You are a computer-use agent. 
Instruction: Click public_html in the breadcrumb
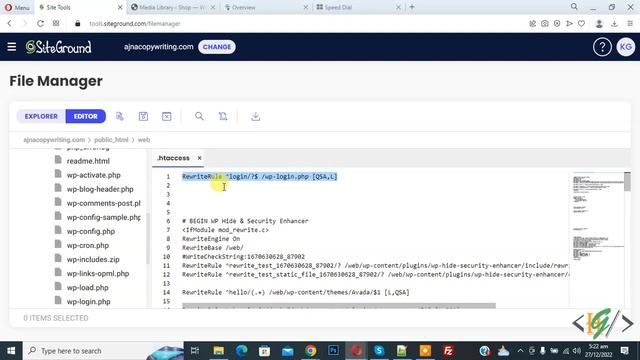111,140
